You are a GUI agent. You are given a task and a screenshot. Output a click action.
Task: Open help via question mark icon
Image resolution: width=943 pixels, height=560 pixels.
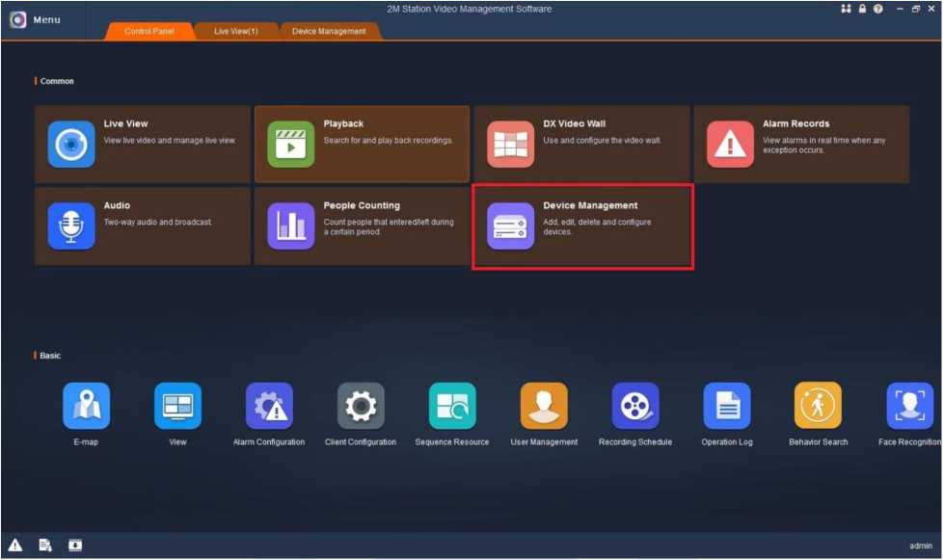[877, 9]
